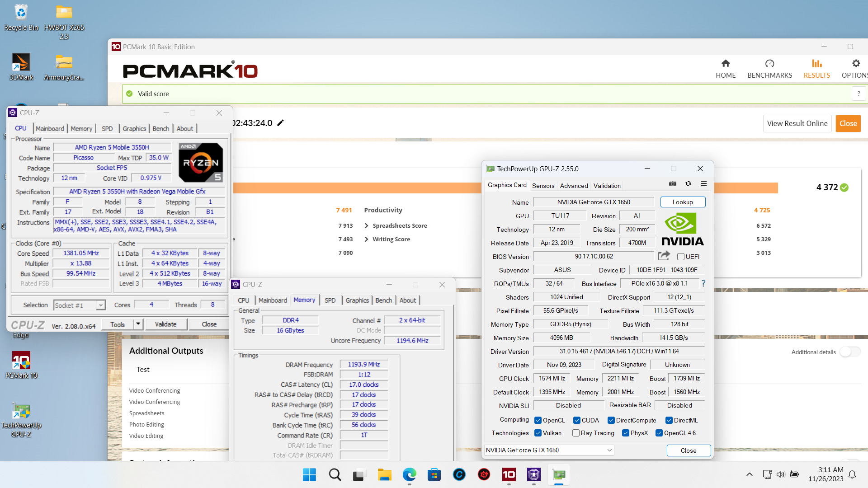Switch to SPD tab in CPU-Z Memory window
The width and height of the screenshot is (868, 488).
330,300
